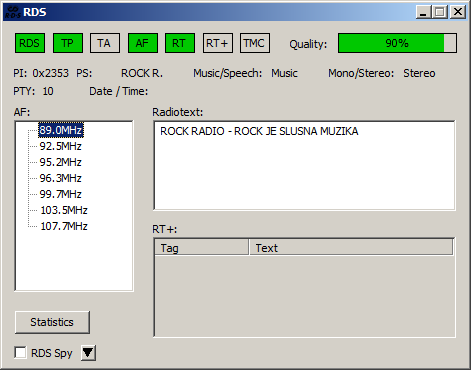471x370 pixels.
Task: Click the Date / Time label
Action: pyautogui.click(x=119, y=91)
